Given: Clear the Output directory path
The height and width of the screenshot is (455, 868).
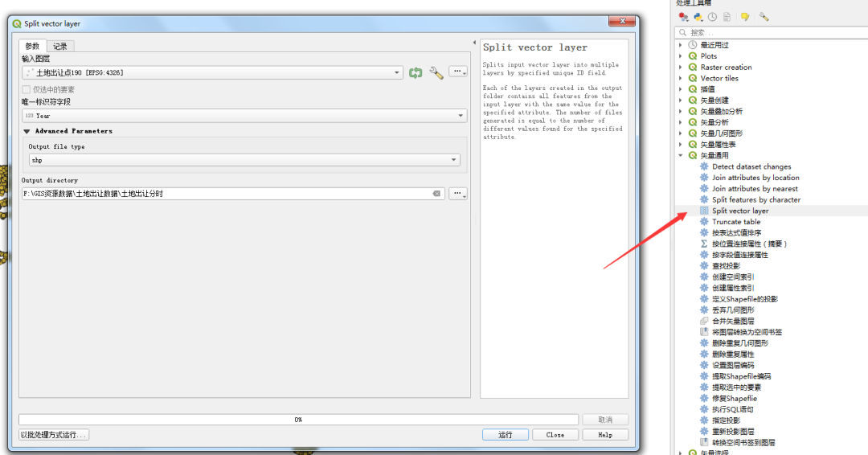Looking at the screenshot, I should click(x=436, y=194).
